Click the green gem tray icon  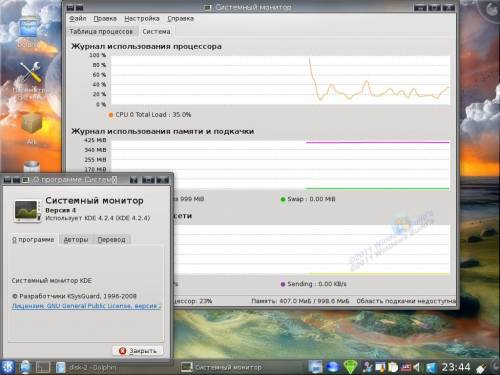click(350, 367)
